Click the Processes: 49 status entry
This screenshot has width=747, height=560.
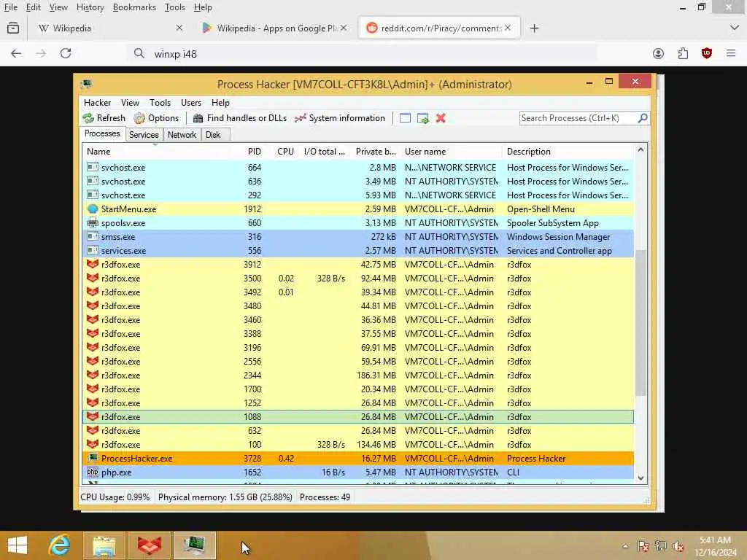(x=325, y=497)
